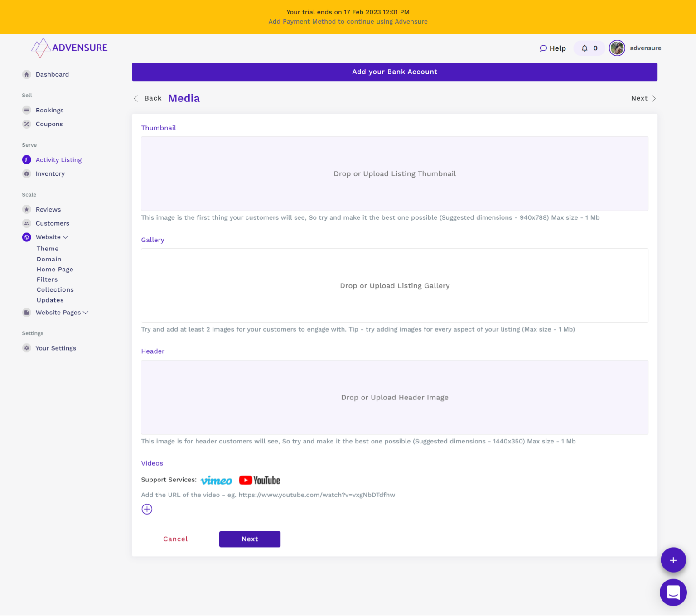Viewport: 696px width, 616px height.
Task: Click the Reviews star icon
Action: click(27, 209)
